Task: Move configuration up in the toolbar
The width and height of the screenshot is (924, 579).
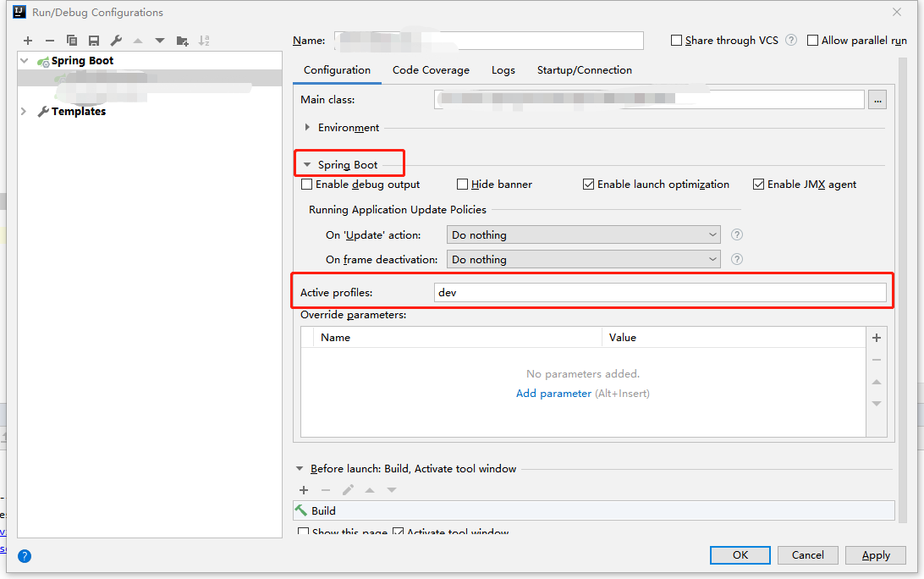Action: coord(138,41)
